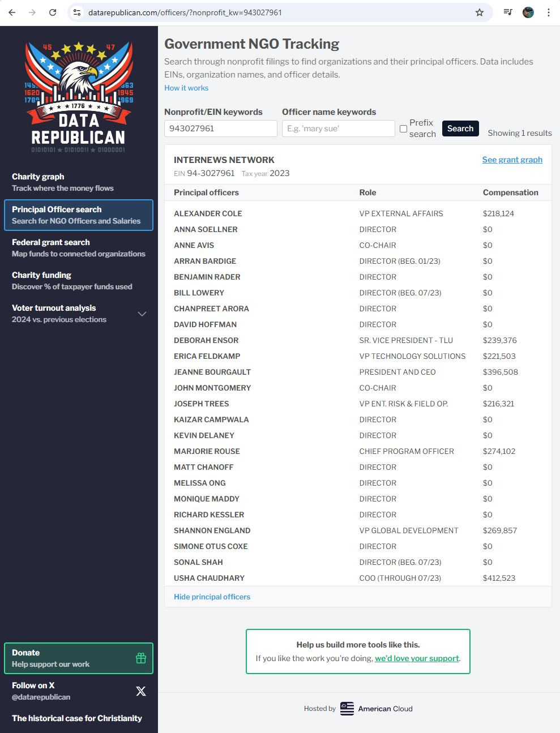Click the Search button
The width and height of the screenshot is (560, 733).
point(460,128)
